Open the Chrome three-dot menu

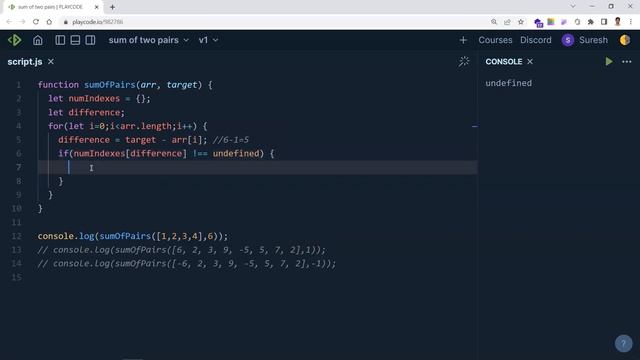631,22
